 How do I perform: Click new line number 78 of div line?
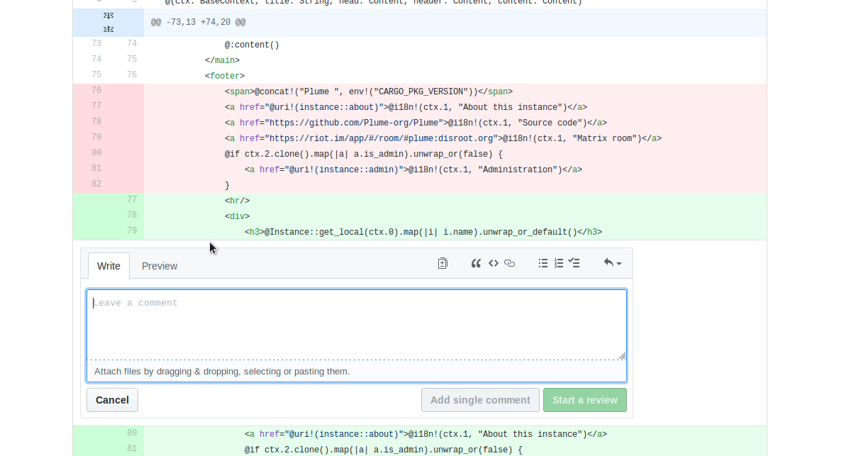[132, 216]
